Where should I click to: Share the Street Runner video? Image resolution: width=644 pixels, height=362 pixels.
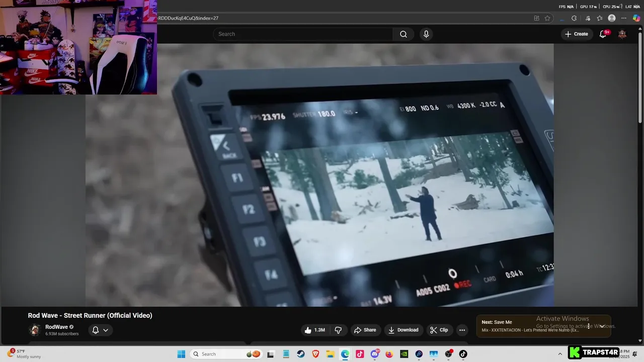(x=365, y=330)
